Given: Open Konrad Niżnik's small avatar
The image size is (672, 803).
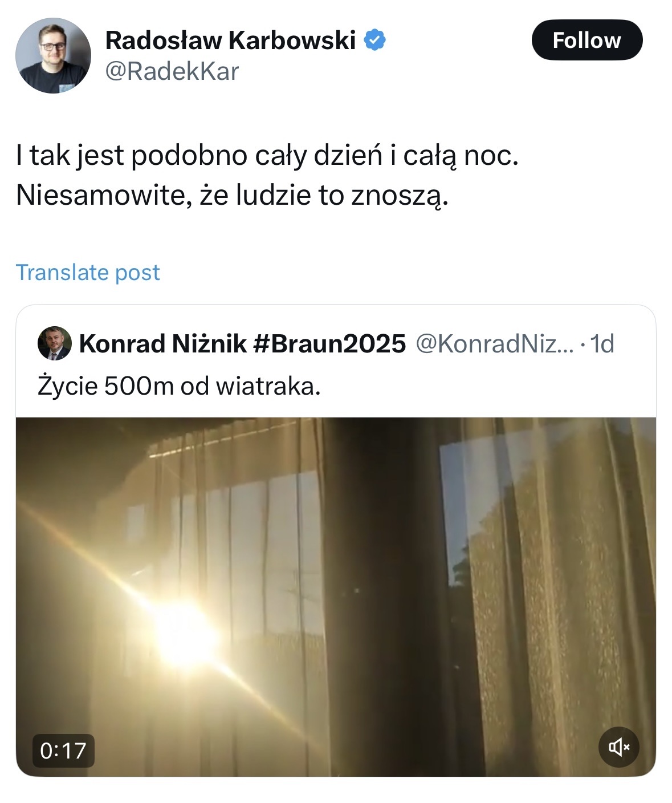Looking at the screenshot, I should 54,343.
